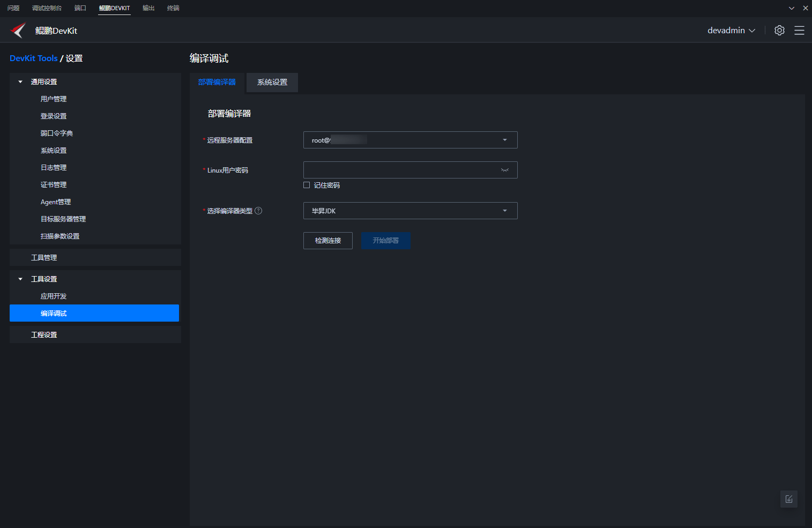The image size is (812, 528).
Task: Expand the 工程设置 section
Action: (x=95, y=334)
